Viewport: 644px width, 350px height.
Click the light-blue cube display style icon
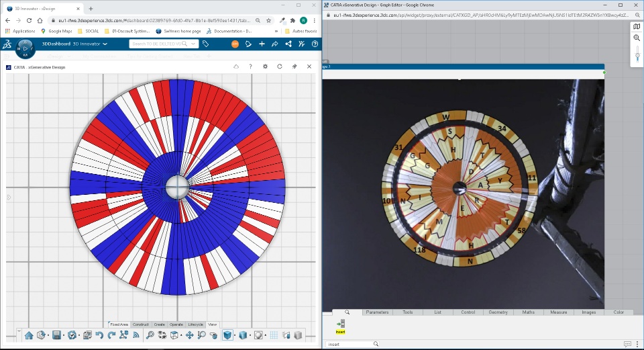click(243, 335)
